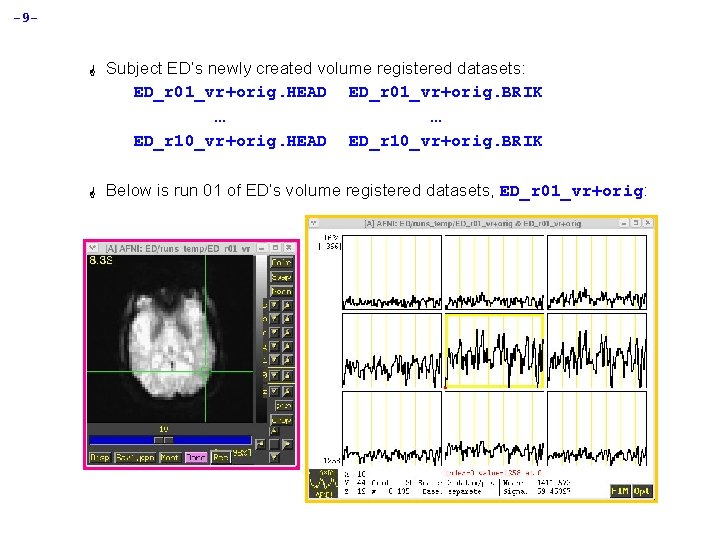Click the crop button in image viewer
The image size is (720, 540).
pyautogui.click(x=281, y=420)
